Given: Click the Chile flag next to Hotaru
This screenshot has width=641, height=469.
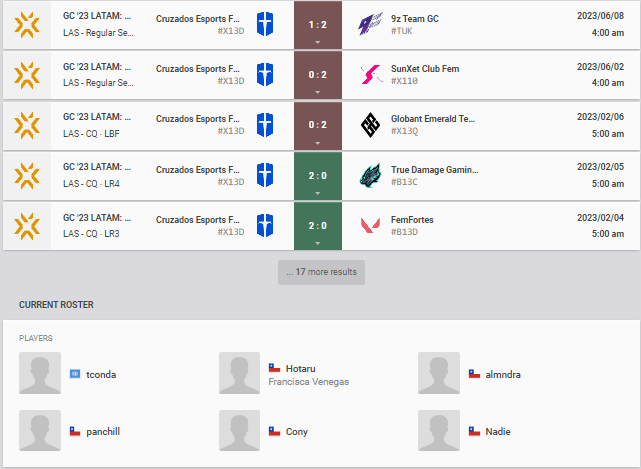Looking at the screenshot, I should click(x=274, y=368).
